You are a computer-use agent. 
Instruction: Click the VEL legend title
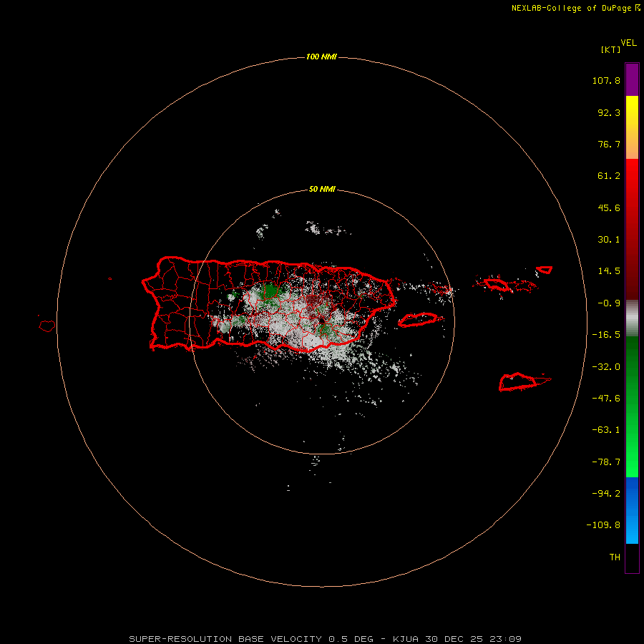628,43
